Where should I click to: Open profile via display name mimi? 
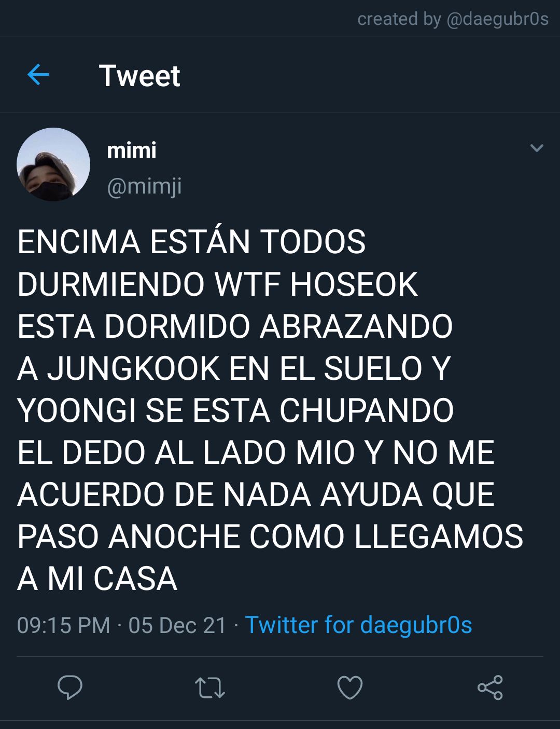[x=132, y=150]
